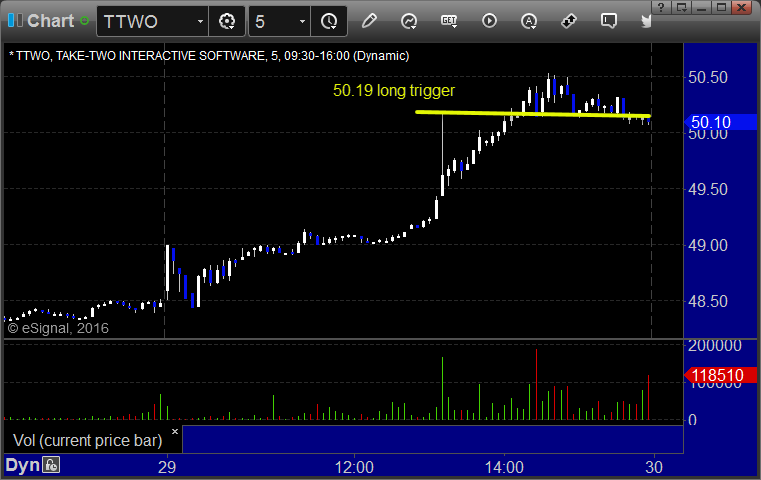Click the 30 date axis label
Screen dimensions: 761x480
[654, 467]
